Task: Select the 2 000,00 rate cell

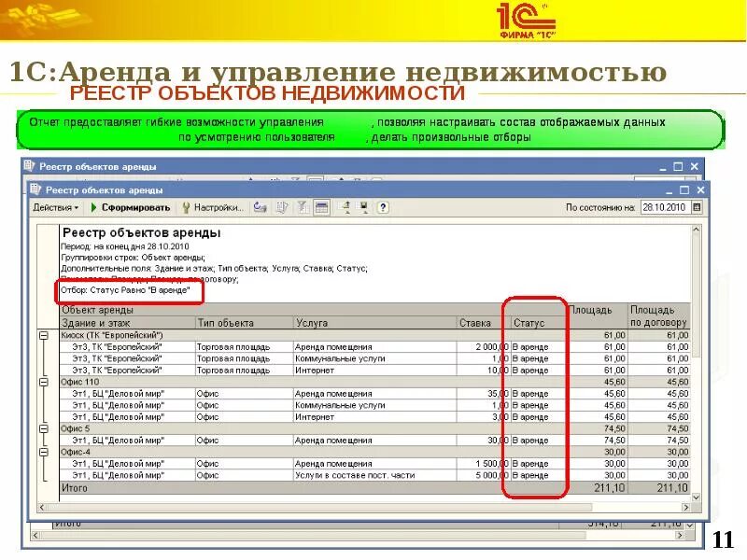Action: point(483,347)
